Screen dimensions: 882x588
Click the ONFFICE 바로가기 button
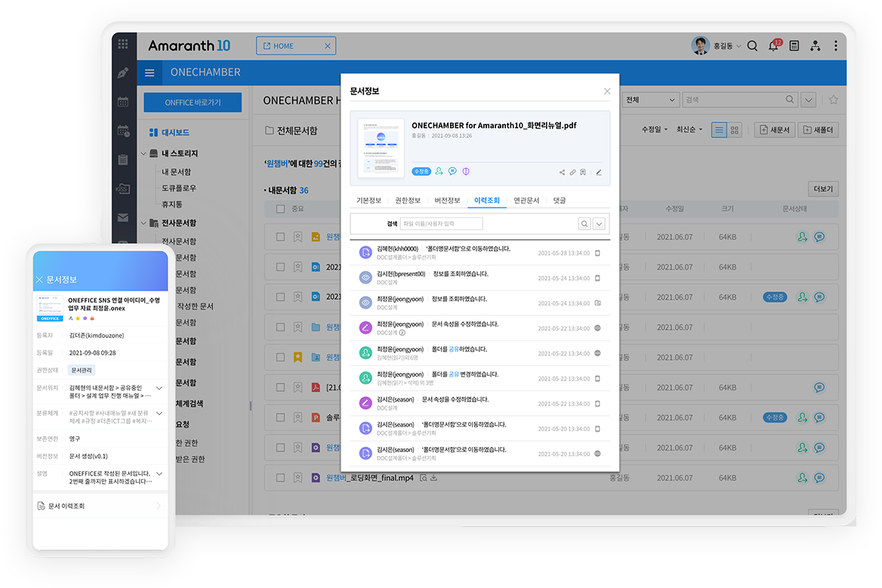(193, 103)
